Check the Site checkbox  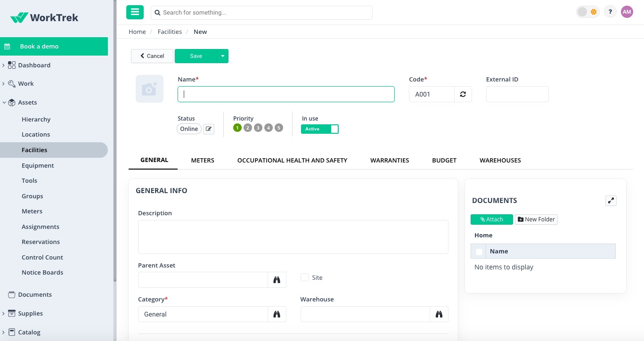tap(304, 277)
